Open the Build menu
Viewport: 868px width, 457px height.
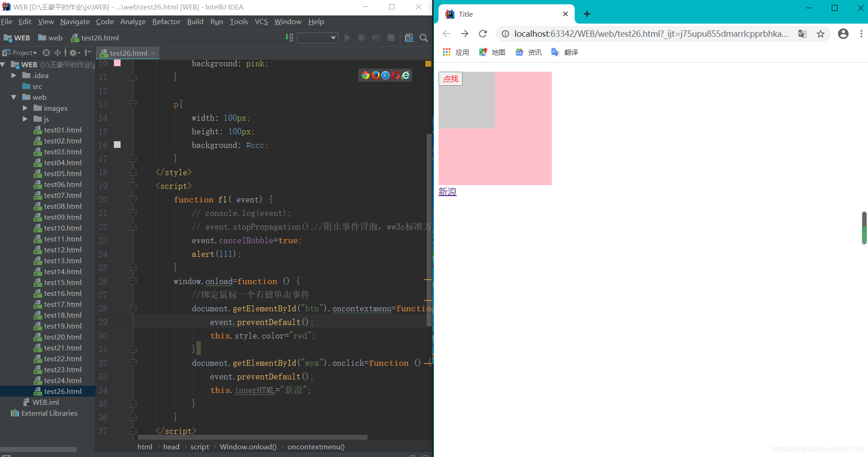click(195, 21)
